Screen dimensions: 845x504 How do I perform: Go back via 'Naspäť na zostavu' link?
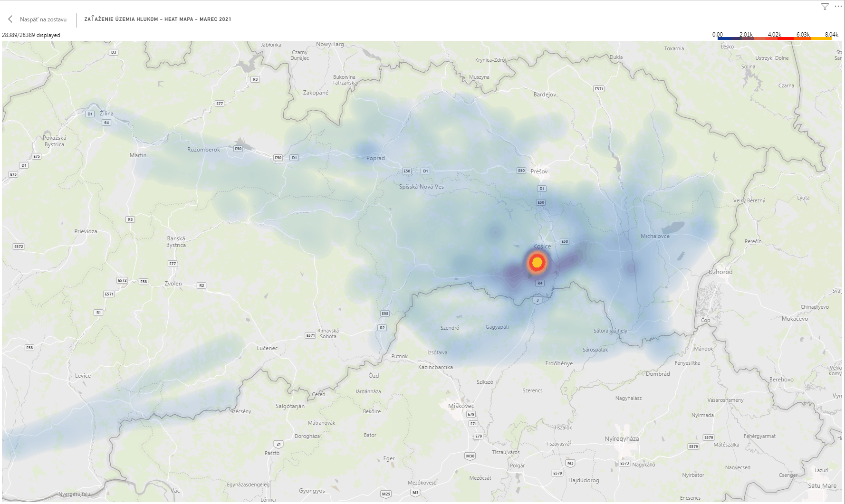coord(43,19)
